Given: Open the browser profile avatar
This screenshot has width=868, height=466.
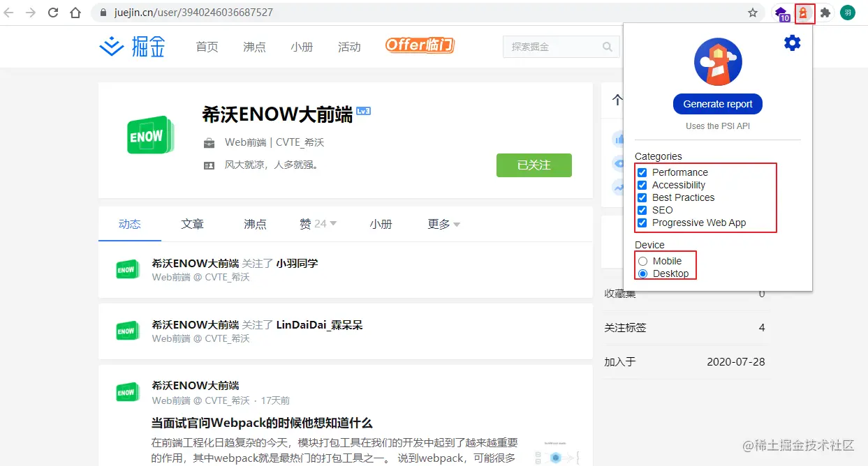Looking at the screenshot, I should pos(848,13).
